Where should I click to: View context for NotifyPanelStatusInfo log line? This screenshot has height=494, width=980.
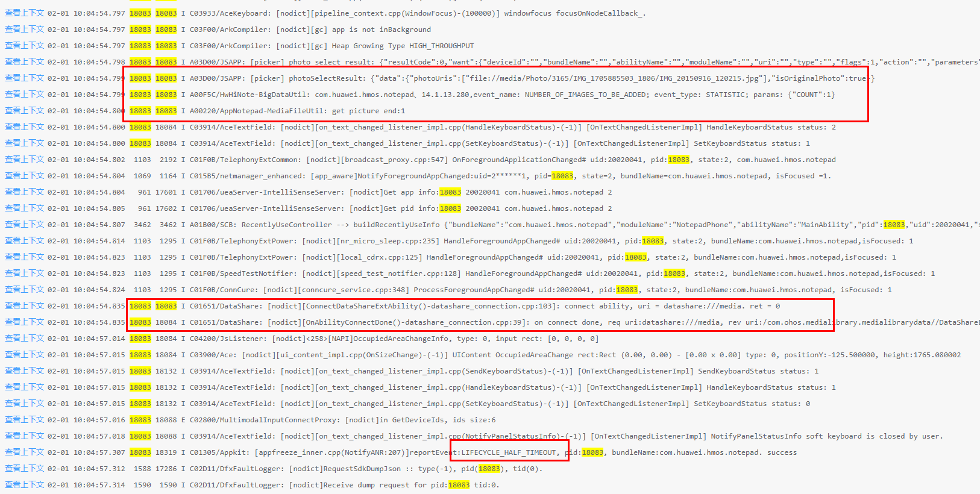click(24, 436)
